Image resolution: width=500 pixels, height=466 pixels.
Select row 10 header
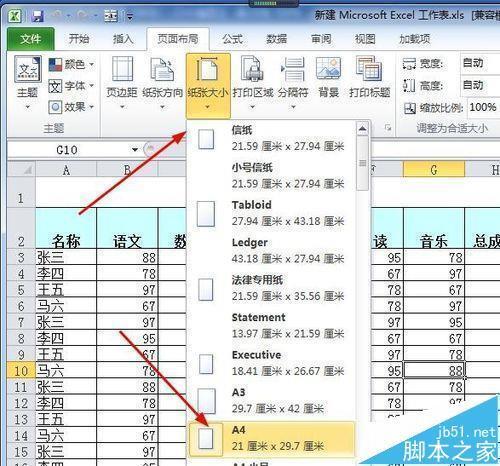(x=21, y=371)
